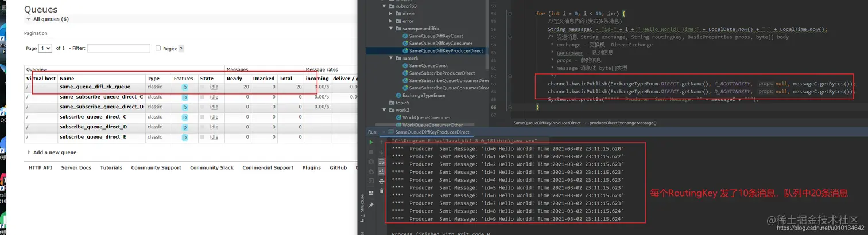Screen dimensions: 868x235
Task: Collapse the samequeuediffrk folder
Action: click(x=390, y=28)
